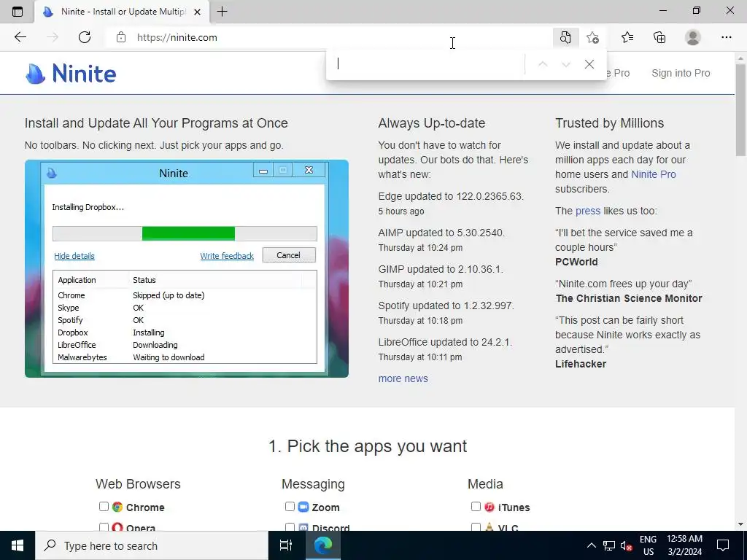Tick the iTunes checkbox
747x560 pixels.
click(476, 506)
